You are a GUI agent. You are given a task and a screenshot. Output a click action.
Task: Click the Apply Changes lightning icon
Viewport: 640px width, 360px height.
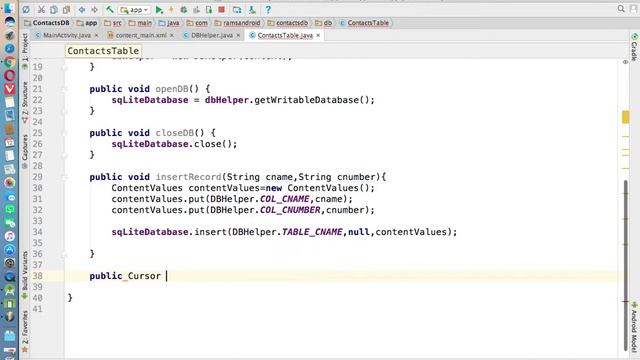tap(171, 9)
